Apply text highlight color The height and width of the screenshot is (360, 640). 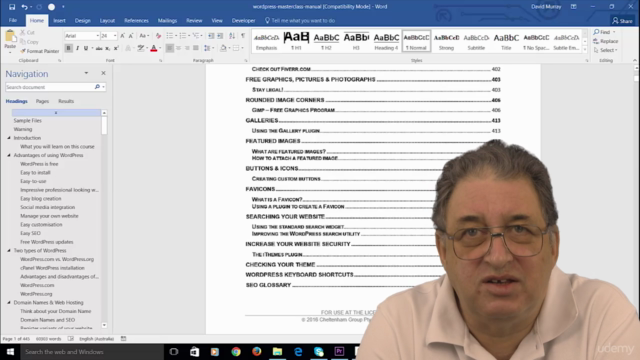[x=140, y=48]
